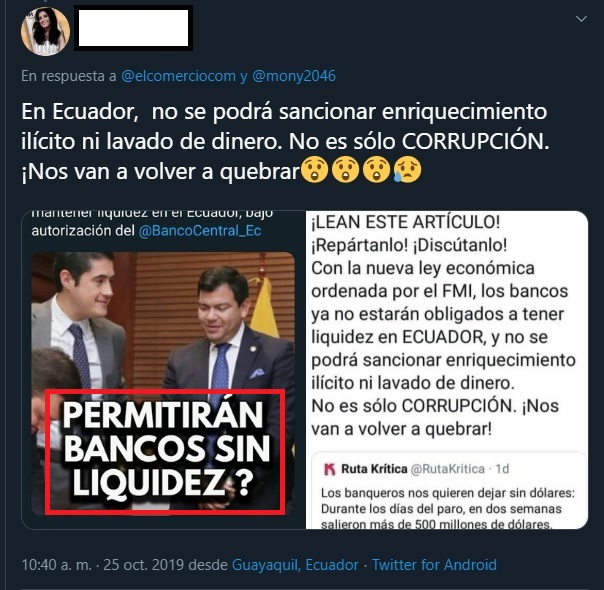
Task: Click the crying face emoji in tweet
Action: pos(408,170)
